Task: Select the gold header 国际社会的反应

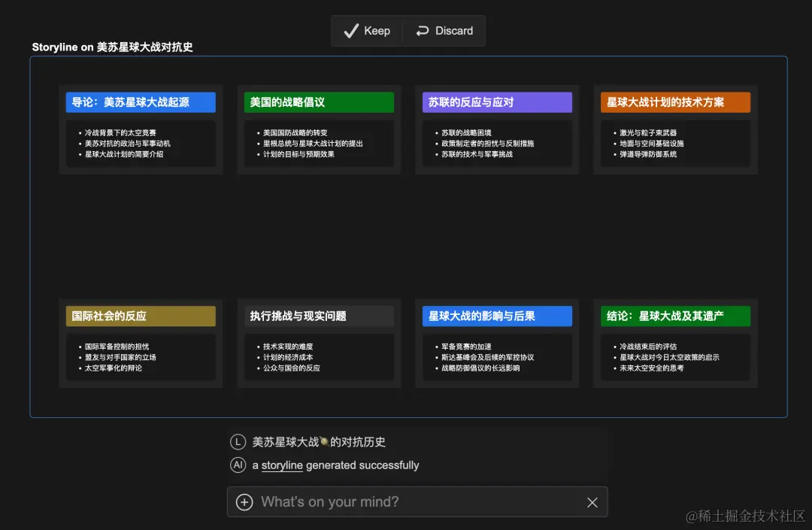Action: [x=141, y=316]
